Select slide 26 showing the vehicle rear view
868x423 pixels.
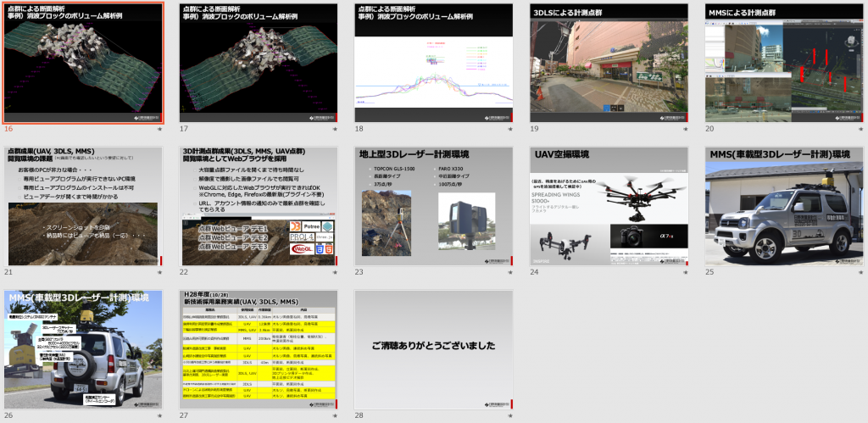point(83,349)
